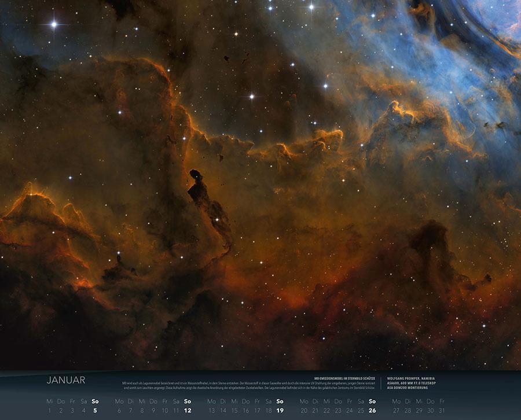The width and height of the screenshot is (521, 420).
Task: Click the M8-Emissionsnebel im Sternbild Schütze title
Action: [x=340, y=378]
